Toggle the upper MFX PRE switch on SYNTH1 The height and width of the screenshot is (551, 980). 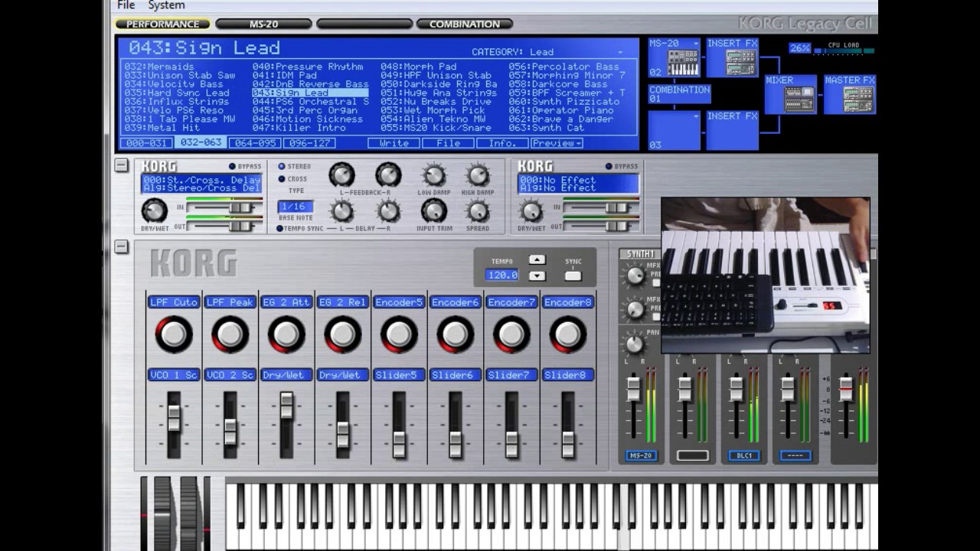click(655, 282)
